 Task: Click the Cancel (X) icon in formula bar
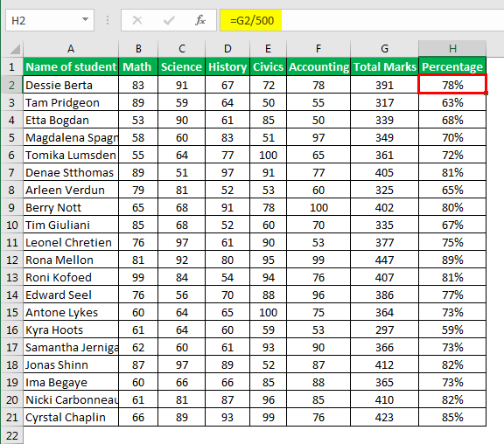(137, 21)
